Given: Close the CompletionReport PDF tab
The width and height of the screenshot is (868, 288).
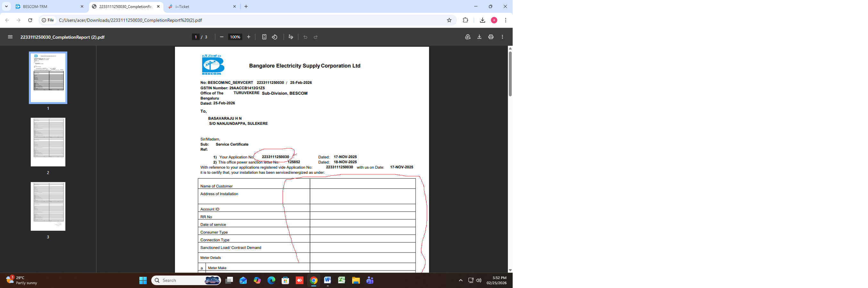Looking at the screenshot, I should (158, 6).
